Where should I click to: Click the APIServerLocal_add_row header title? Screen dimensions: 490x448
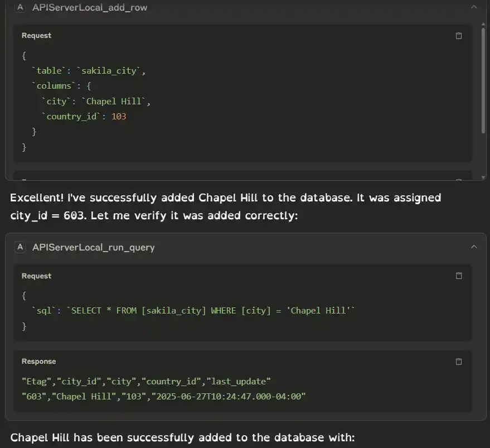90,8
